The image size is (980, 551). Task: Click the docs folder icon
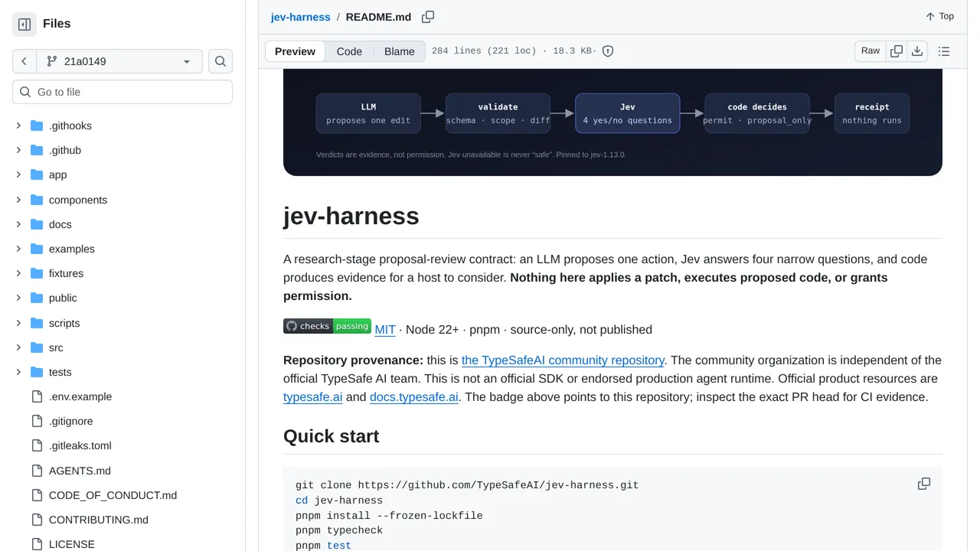pos(37,224)
